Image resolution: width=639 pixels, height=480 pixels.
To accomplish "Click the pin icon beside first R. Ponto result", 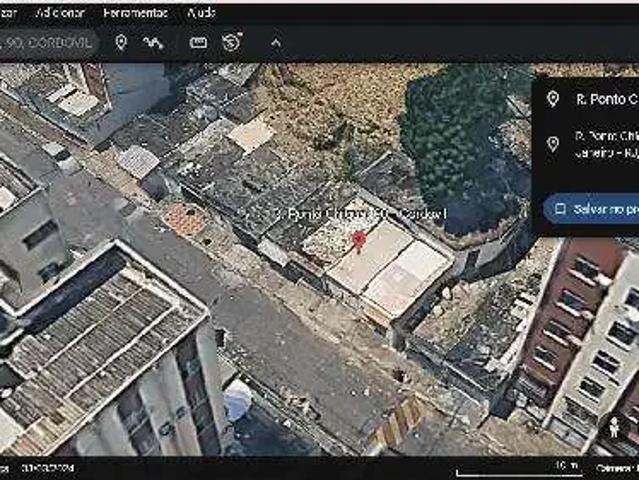I will (x=553, y=99).
